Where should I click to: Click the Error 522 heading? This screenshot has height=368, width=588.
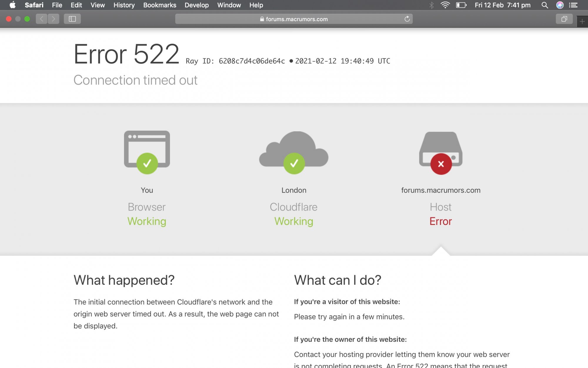click(x=126, y=54)
